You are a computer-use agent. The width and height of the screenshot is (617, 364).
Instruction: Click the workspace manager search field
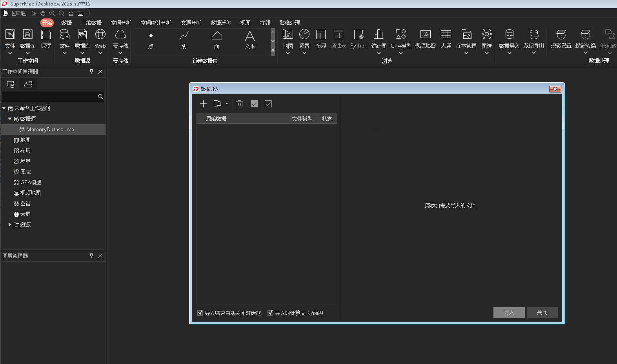coord(49,97)
